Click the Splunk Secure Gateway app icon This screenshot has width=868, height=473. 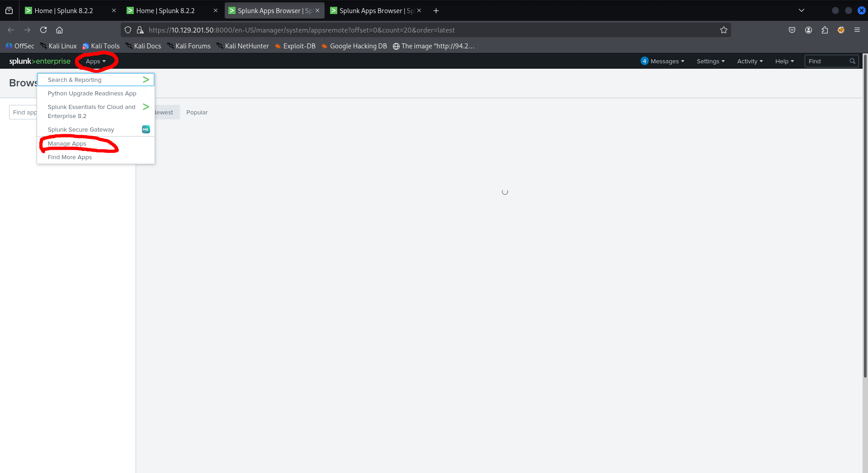tap(146, 129)
